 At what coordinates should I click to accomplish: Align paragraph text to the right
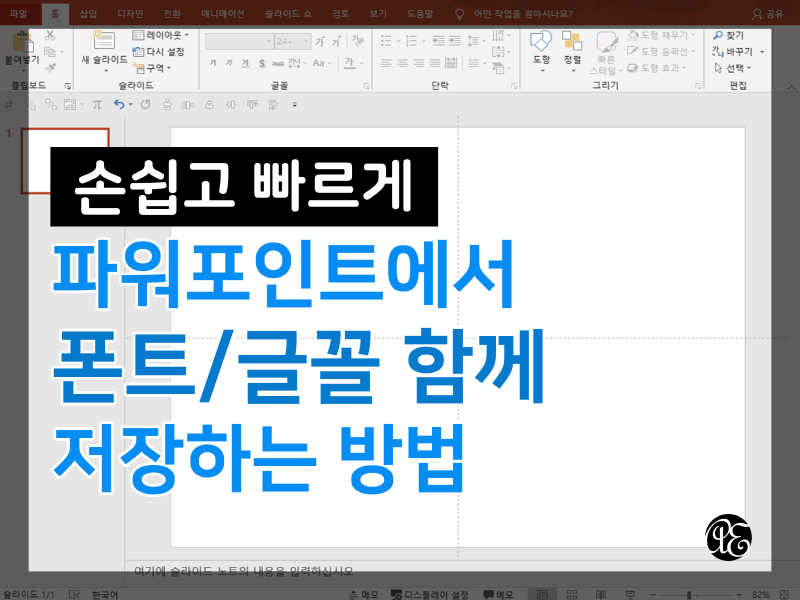coord(419,63)
